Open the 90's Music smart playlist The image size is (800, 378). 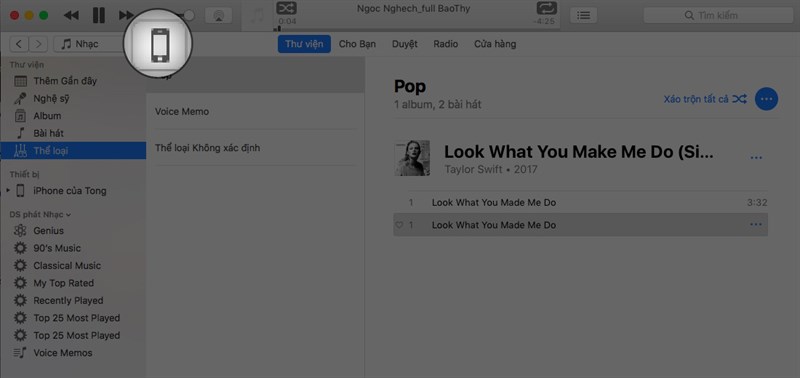73,248
